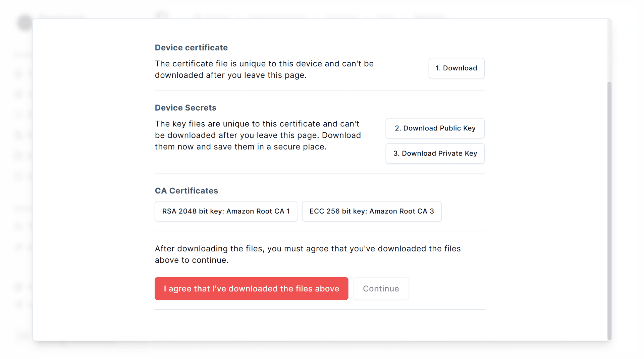
Task: Click "I agree that I've downloaded the files above"
Action: click(x=251, y=288)
